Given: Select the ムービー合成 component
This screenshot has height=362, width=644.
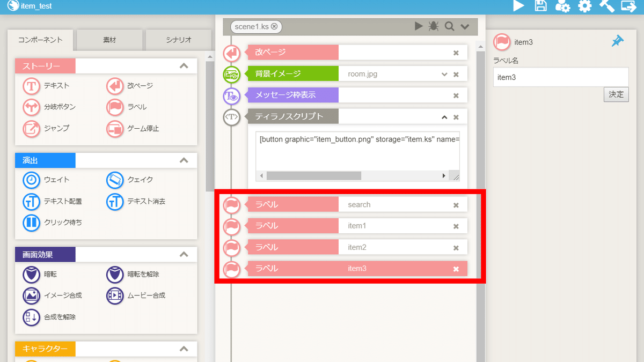Looking at the screenshot, I should [136, 295].
